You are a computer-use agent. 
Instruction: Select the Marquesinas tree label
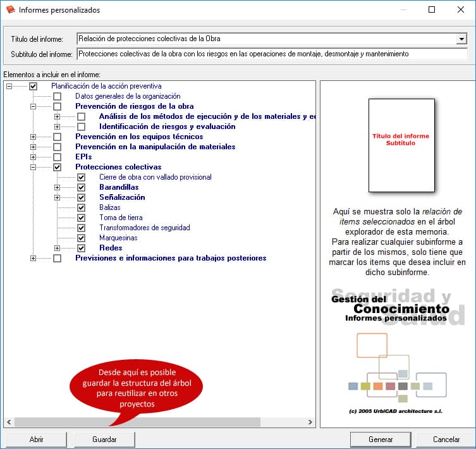pos(118,238)
